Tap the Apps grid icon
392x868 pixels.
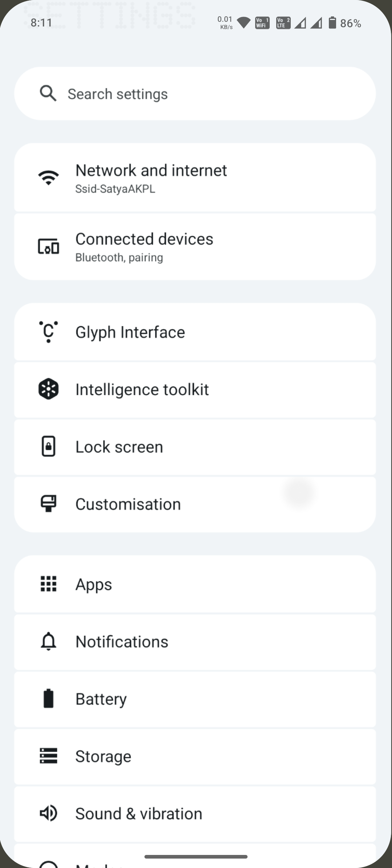(x=48, y=584)
